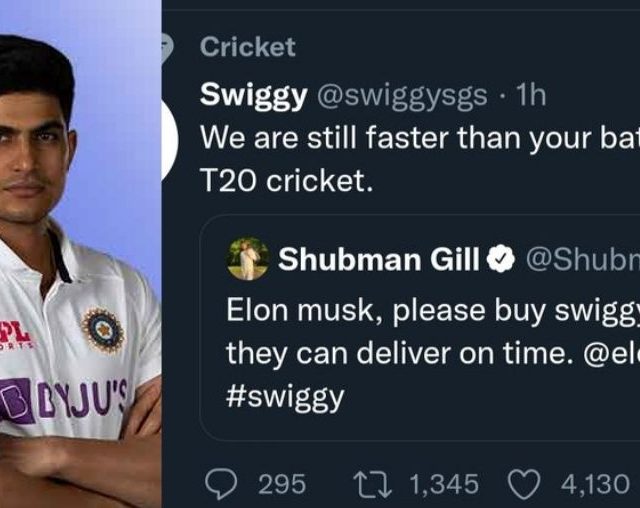Image resolution: width=640 pixels, height=508 pixels.
Task: Click Swiggy's round profile avatar
Action: coord(168,140)
